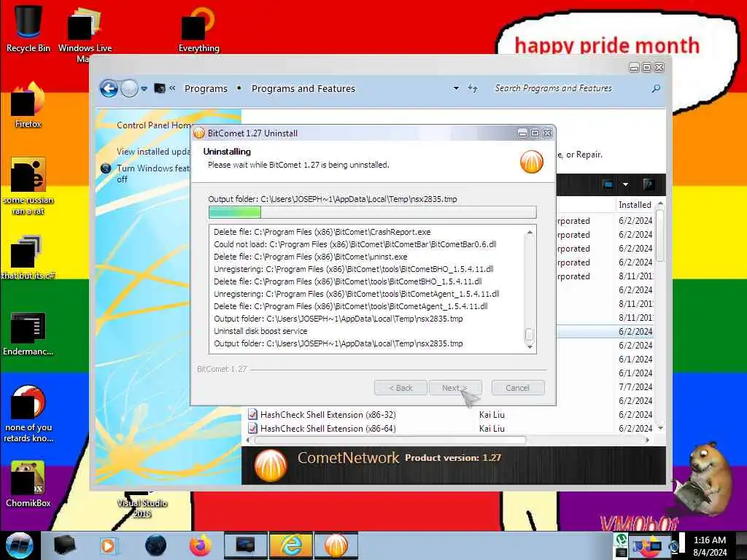The image size is (747, 560).
Task: Select the Endermanc... desktop icon
Action: tap(28, 333)
